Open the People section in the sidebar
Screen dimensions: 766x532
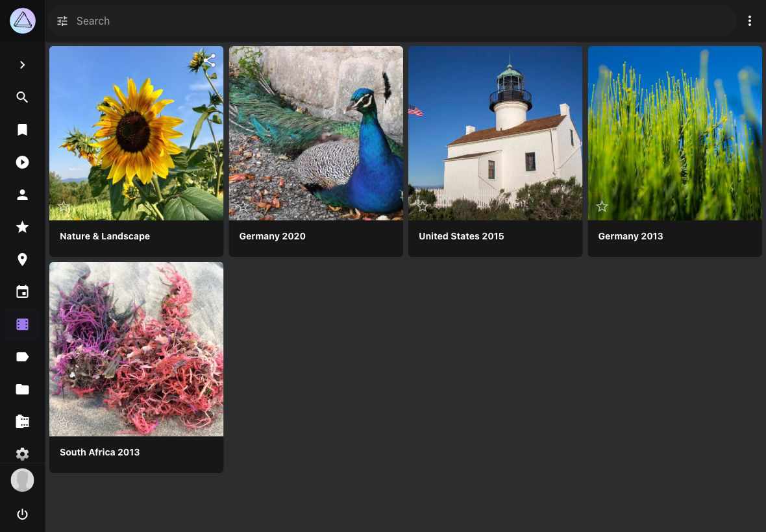coord(22,195)
